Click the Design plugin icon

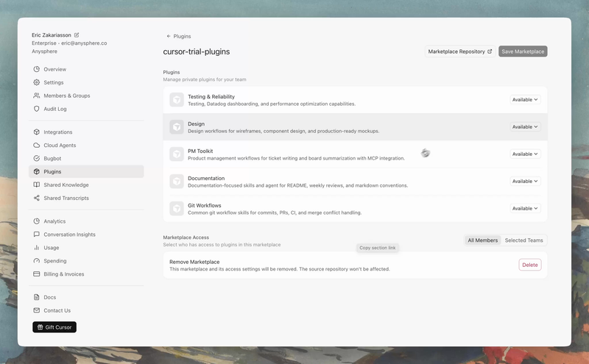coord(177,126)
